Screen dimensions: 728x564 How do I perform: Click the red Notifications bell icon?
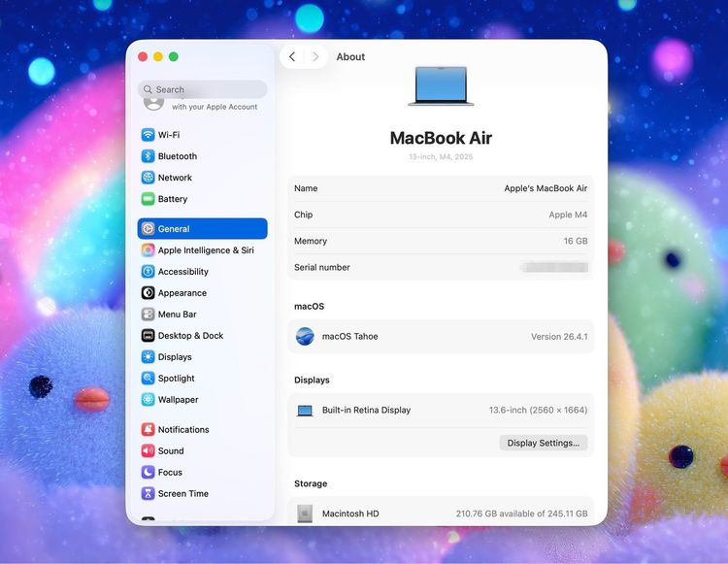coord(148,429)
